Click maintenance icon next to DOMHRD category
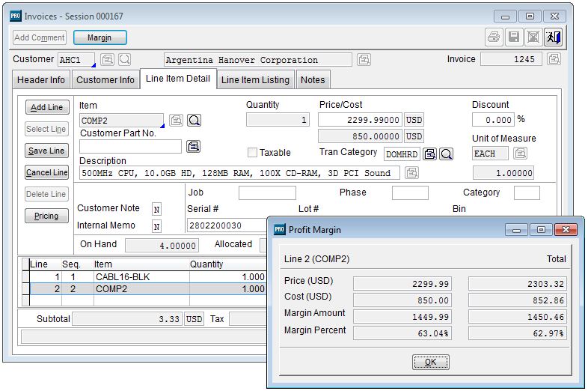Image resolution: width=588 pixels, height=391 pixels. [x=429, y=154]
